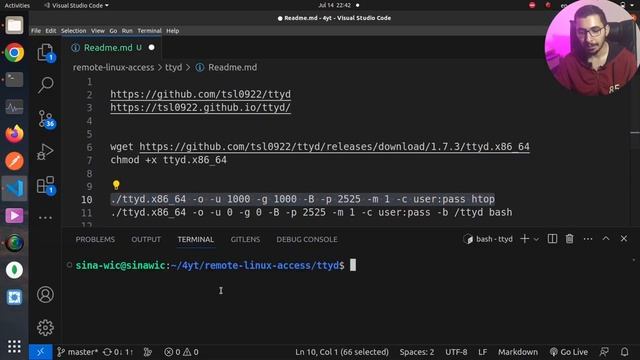Open the View menu

click(x=98, y=31)
